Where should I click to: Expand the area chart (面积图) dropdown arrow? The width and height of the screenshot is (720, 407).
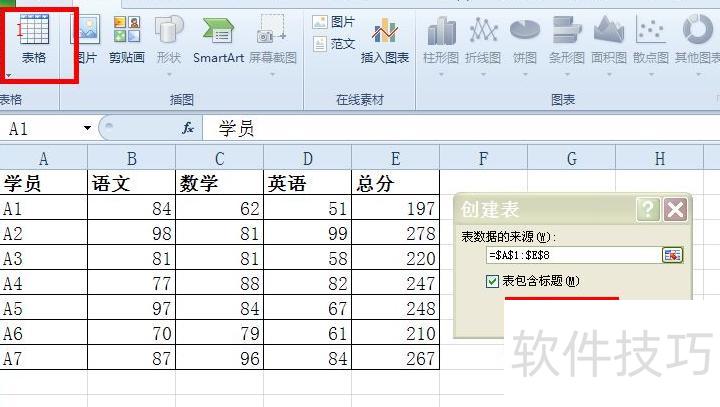[x=609, y=74]
